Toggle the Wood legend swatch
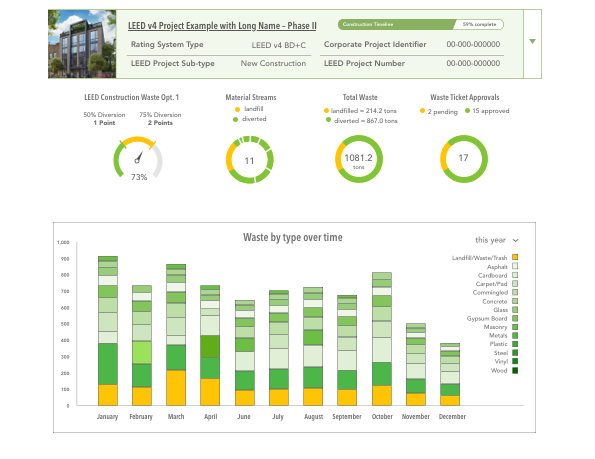The image size is (595, 459). point(515,370)
